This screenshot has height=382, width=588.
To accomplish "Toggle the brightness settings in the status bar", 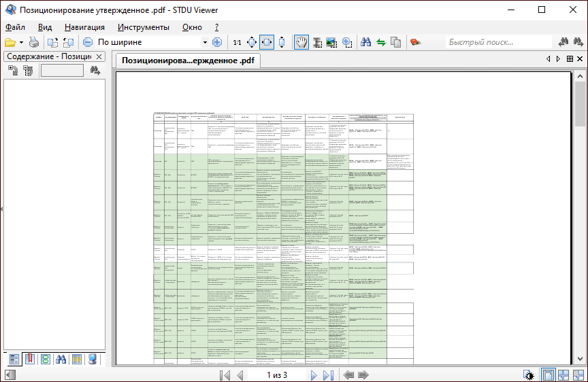I will (x=528, y=375).
